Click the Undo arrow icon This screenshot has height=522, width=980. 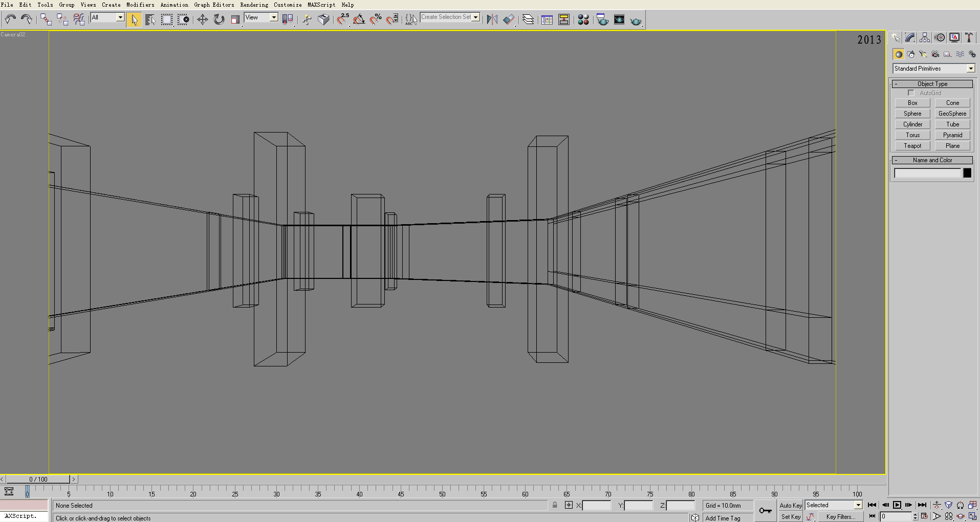click(10, 20)
